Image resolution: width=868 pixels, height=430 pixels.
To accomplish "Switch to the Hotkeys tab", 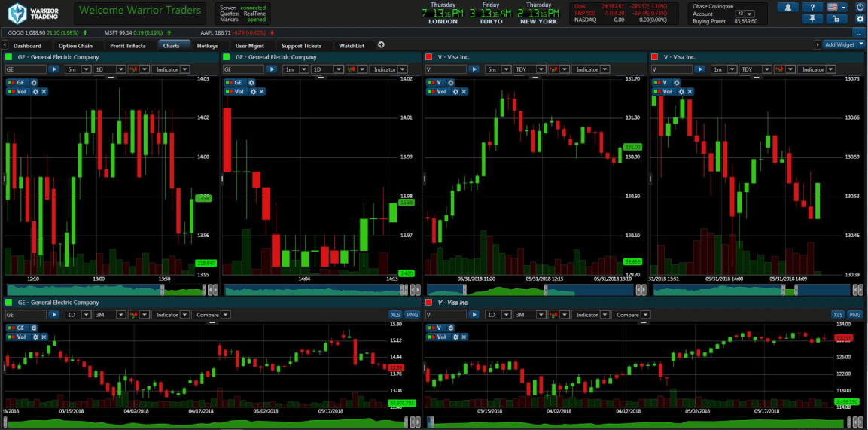I will coord(208,46).
